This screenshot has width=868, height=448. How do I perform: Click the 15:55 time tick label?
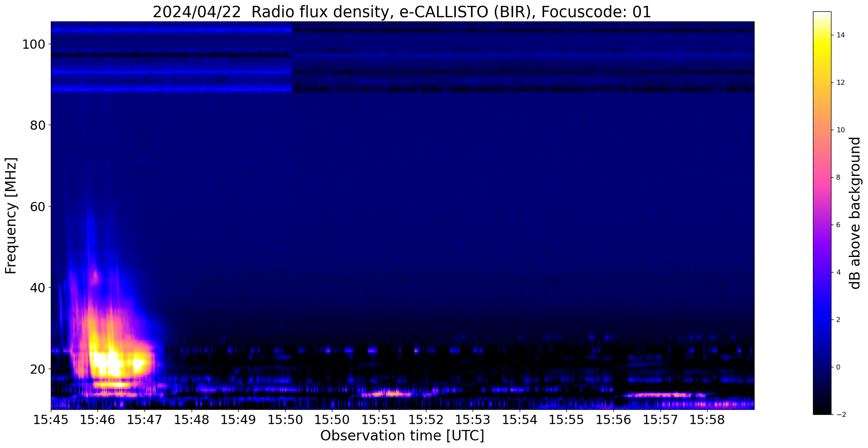[x=566, y=419]
